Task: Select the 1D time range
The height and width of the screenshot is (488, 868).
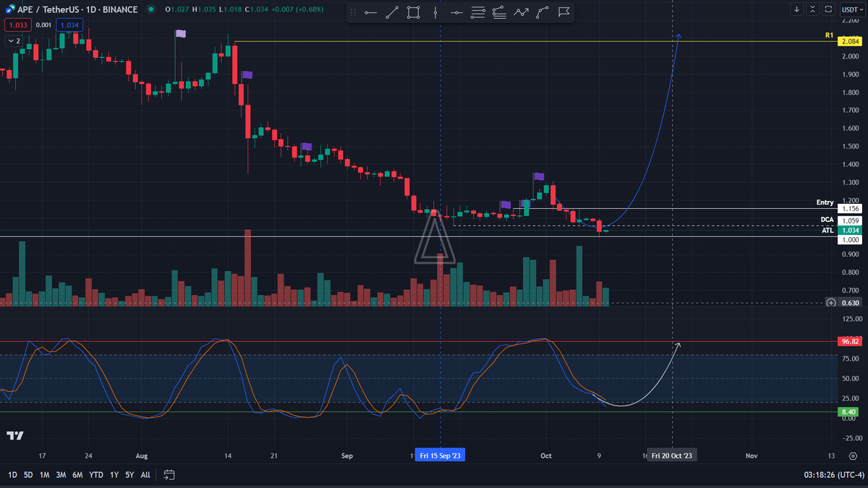Action: tap(12, 475)
